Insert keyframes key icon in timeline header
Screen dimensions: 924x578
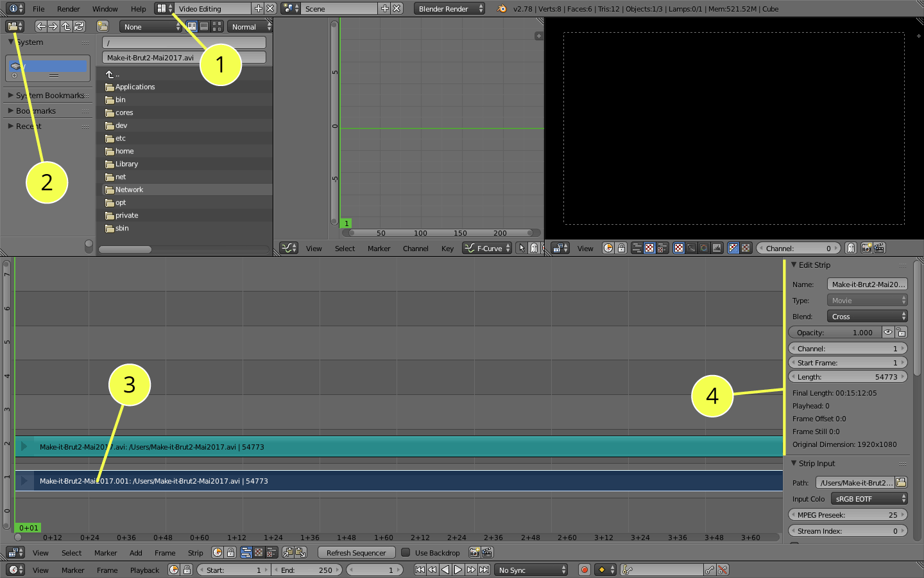(x=710, y=570)
